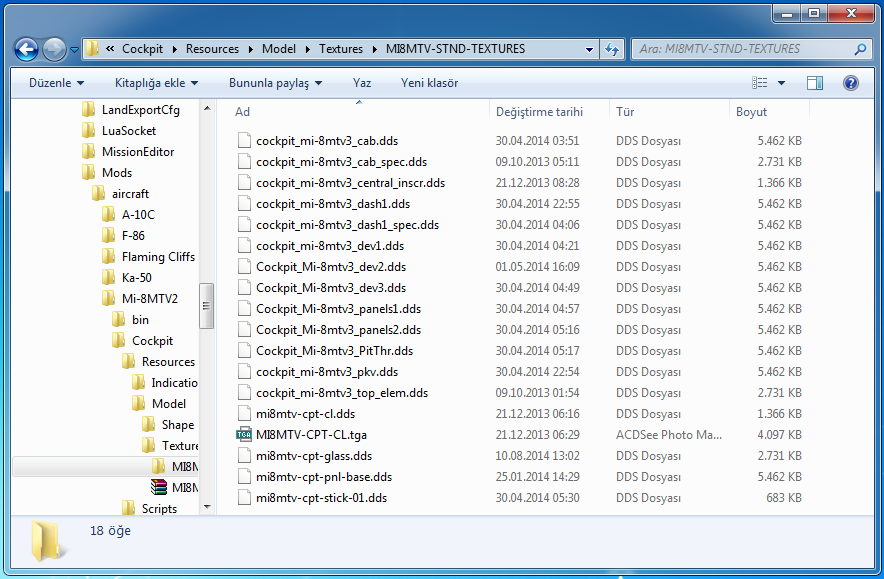
Task: Go back with the blue Back arrow
Action: click(x=26, y=49)
